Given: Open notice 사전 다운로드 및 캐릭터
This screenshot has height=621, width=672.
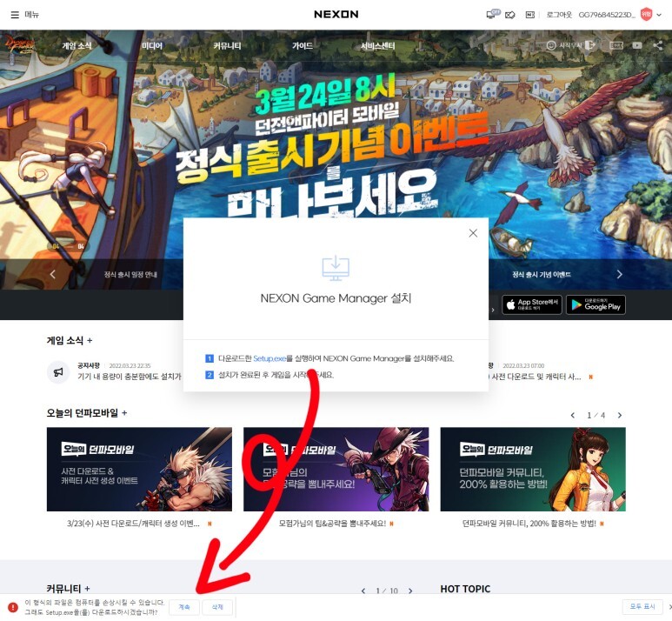Looking at the screenshot, I should [x=536, y=377].
